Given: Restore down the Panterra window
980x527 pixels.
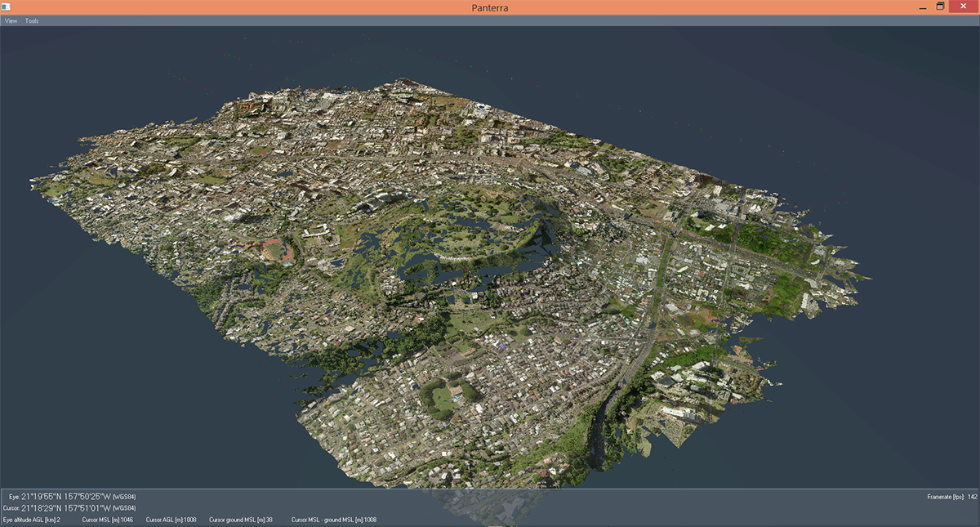Looking at the screenshot, I should (x=941, y=7).
